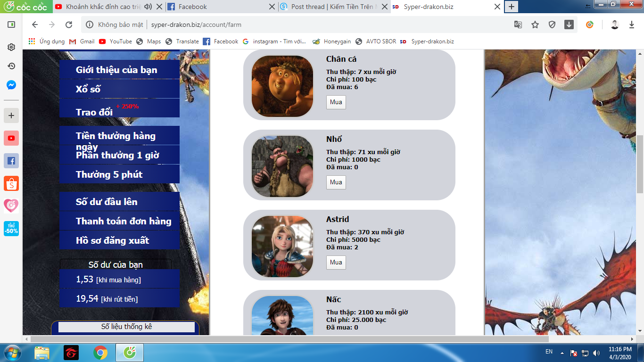Open File Explorer from the taskbar

point(42,353)
